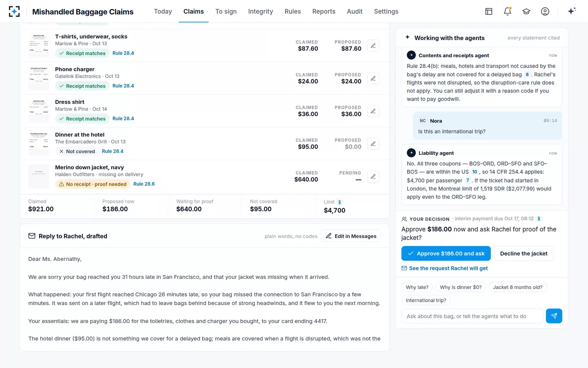Go to the Today tab
The image size is (588, 368).
(x=163, y=11)
